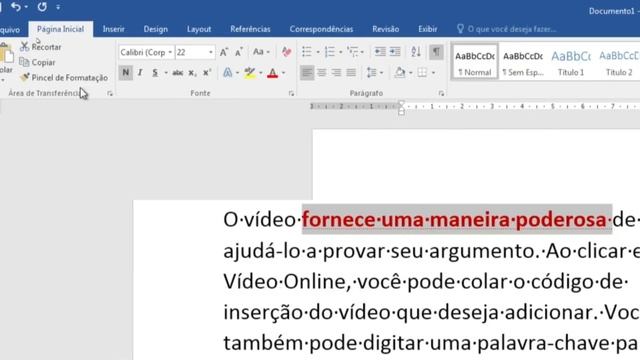Open font color dropdown arrow
Viewport: 640px width, 360px height.
coord(283,73)
